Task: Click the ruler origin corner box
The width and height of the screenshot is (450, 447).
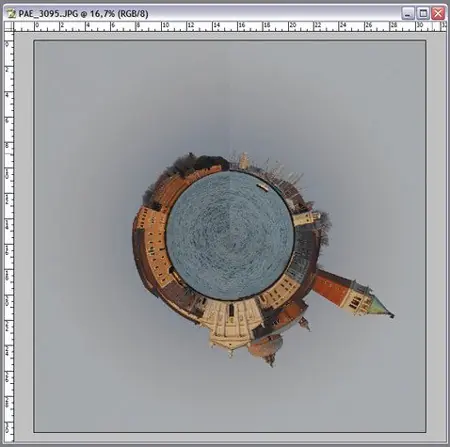Action: point(9,27)
